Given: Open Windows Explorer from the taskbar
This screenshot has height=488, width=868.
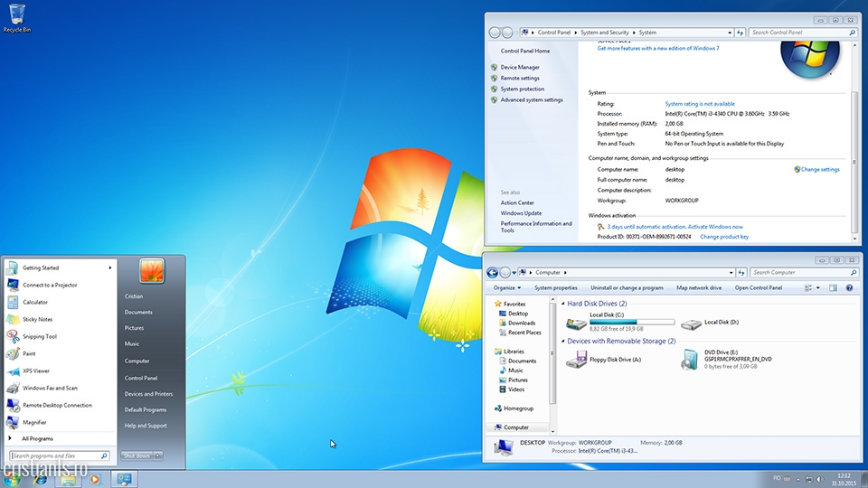Looking at the screenshot, I should [68, 479].
